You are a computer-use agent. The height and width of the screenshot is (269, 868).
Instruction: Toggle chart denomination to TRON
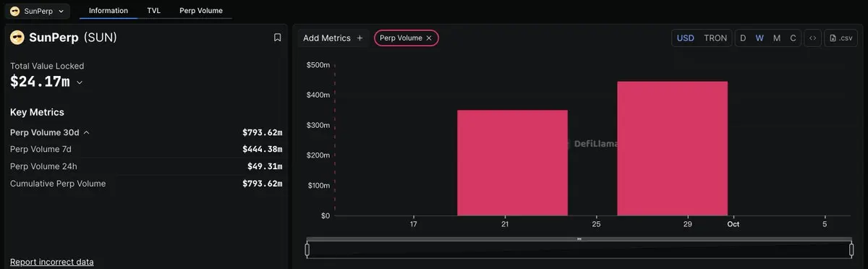pos(715,38)
